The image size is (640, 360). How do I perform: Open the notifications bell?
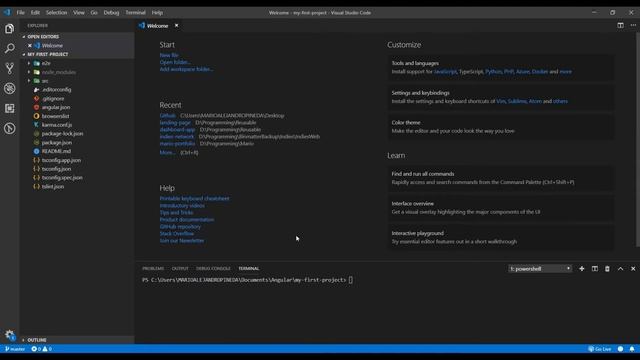tap(632, 349)
